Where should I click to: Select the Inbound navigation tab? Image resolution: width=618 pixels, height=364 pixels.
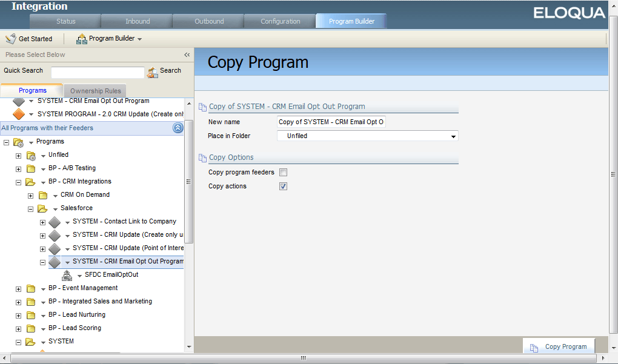[136, 20]
